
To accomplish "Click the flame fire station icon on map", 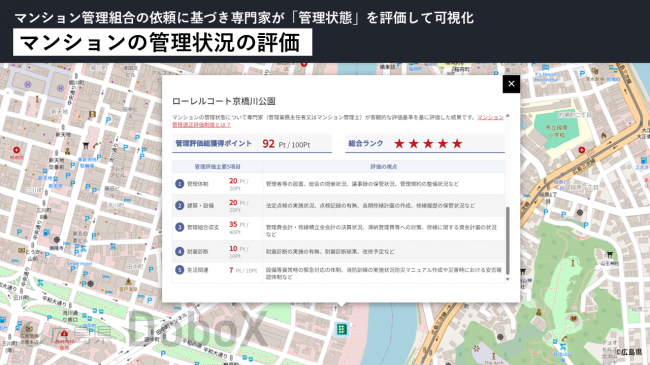I will click(x=604, y=135).
